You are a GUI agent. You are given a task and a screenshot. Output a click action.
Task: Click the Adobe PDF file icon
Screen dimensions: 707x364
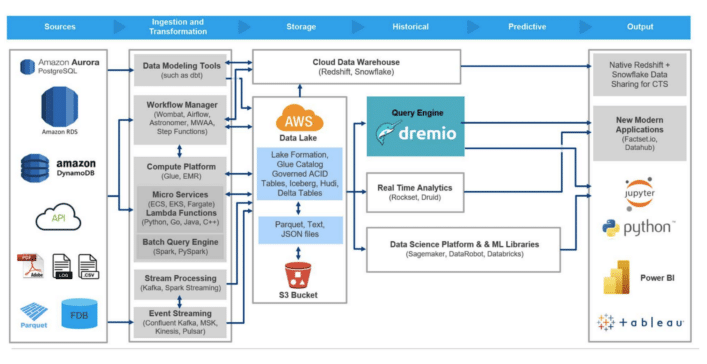click(x=31, y=266)
